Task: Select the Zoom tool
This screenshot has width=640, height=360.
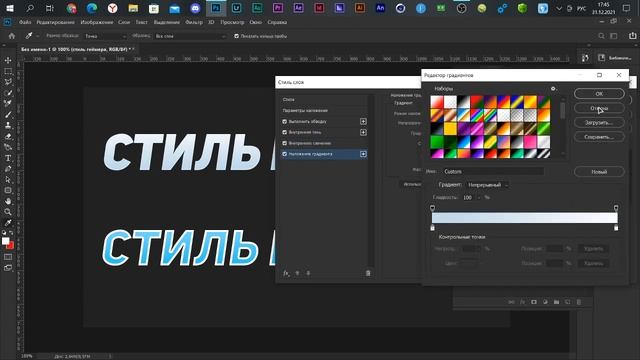Action: pos(8,212)
